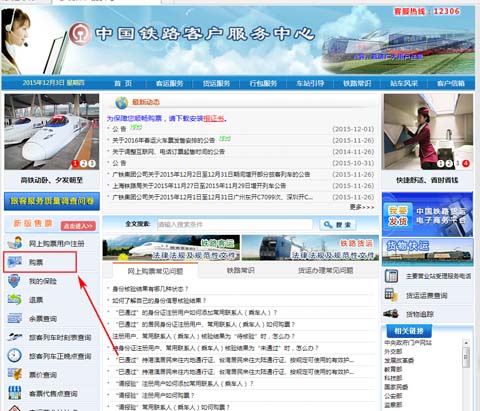The height and width of the screenshot is (411, 480).
Task: Open the 外交部 related link
Action: pos(393,351)
